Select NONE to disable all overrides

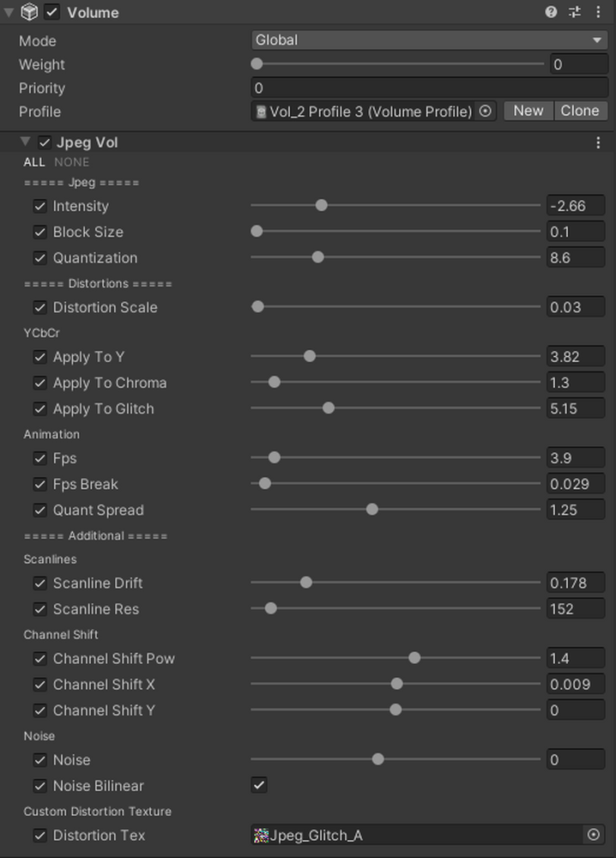(x=71, y=162)
